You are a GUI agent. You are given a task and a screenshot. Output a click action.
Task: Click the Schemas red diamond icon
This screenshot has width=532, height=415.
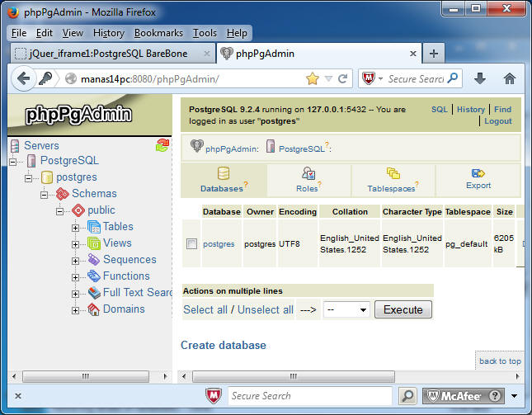pos(63,194)
